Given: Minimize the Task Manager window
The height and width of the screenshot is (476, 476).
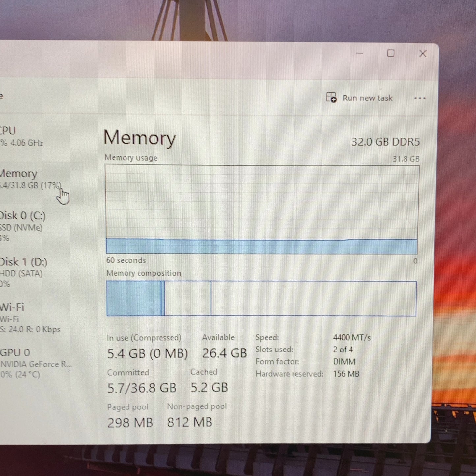Looking at the screenshot, I should (359, 53).
